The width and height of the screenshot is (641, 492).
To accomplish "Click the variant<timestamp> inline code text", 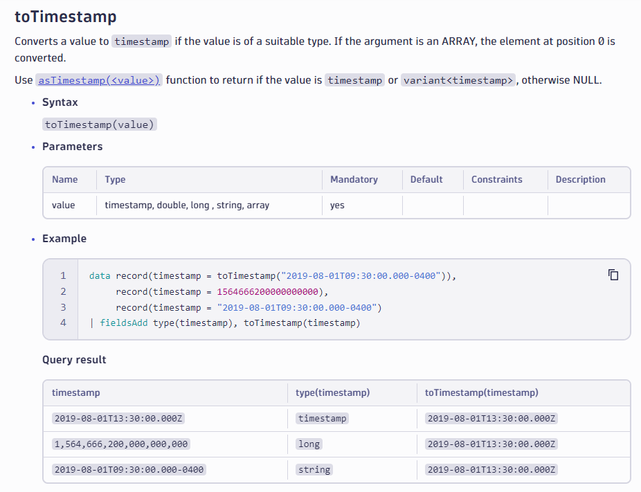I will click(459, 80).
